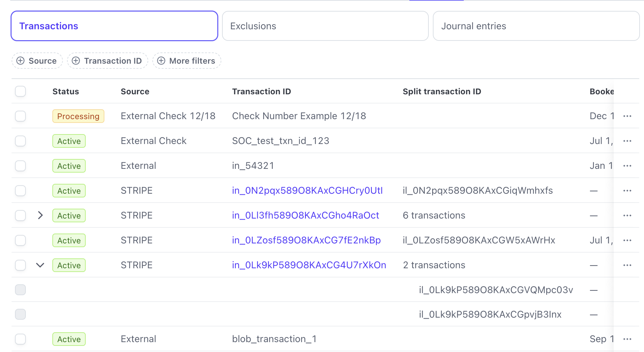Expand the in_0Ll3fh589O8KAxCGho4RaOct transaction row
Screen dimensions: 644x352
click(x=40, y=215)
